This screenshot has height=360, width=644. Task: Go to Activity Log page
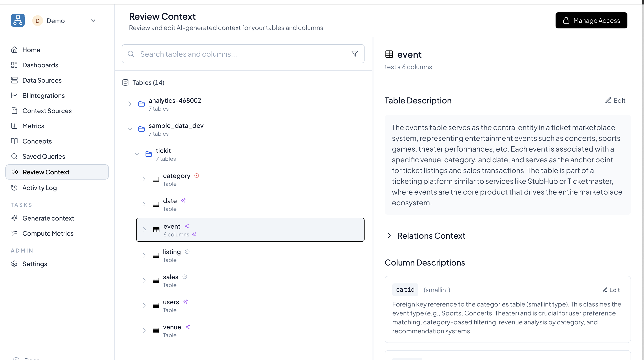click(39, 188)
